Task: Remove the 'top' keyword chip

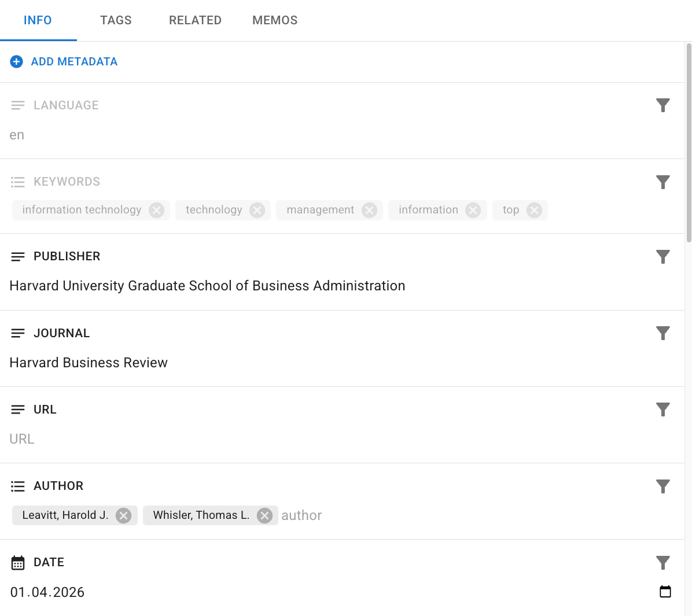Action: coord(534,211)
